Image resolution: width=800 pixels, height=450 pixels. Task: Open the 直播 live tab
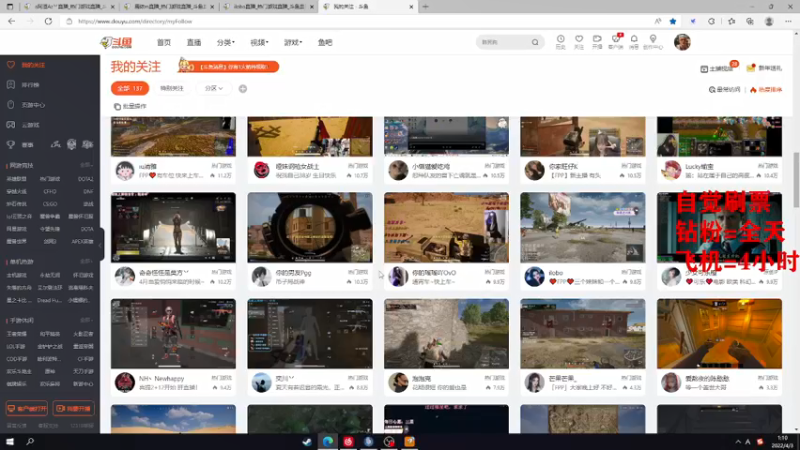(x=194, y=42)
